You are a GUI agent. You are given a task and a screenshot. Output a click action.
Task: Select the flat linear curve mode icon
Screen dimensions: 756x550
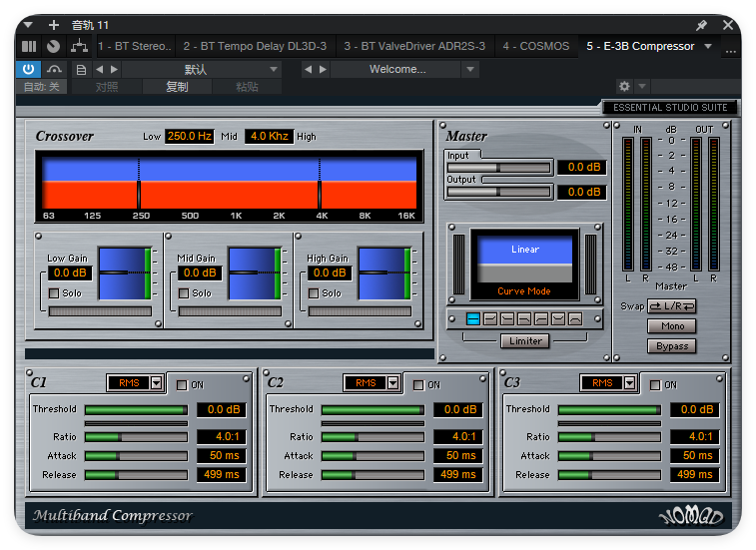pyautogui.click(x=473, y=318)
